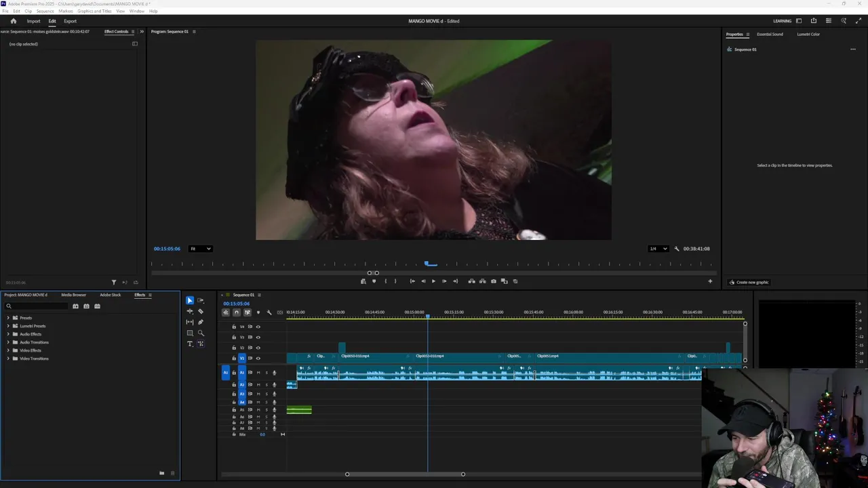
Task: Switch to the Media Browser tab
Action: (73, 295)
